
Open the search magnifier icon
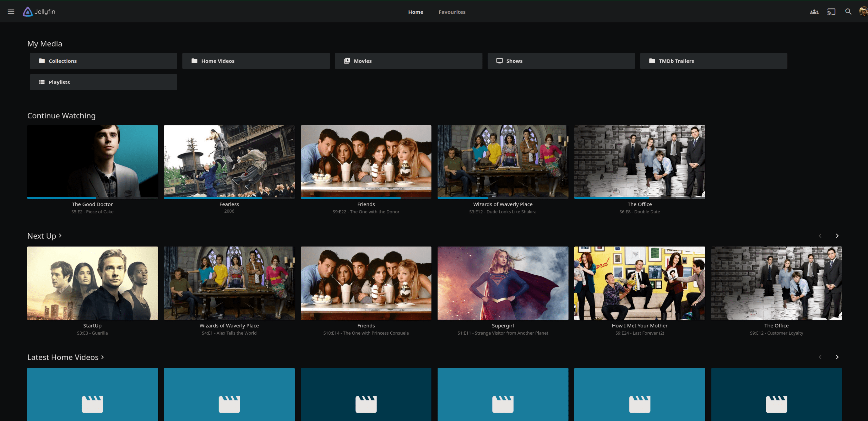(848, 12)
